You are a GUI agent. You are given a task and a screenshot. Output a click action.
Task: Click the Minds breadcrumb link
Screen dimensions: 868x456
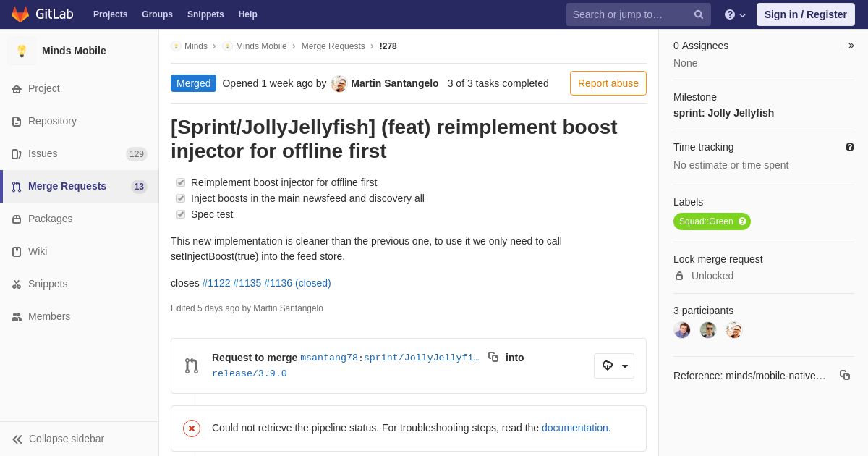[x=196, y=46]
